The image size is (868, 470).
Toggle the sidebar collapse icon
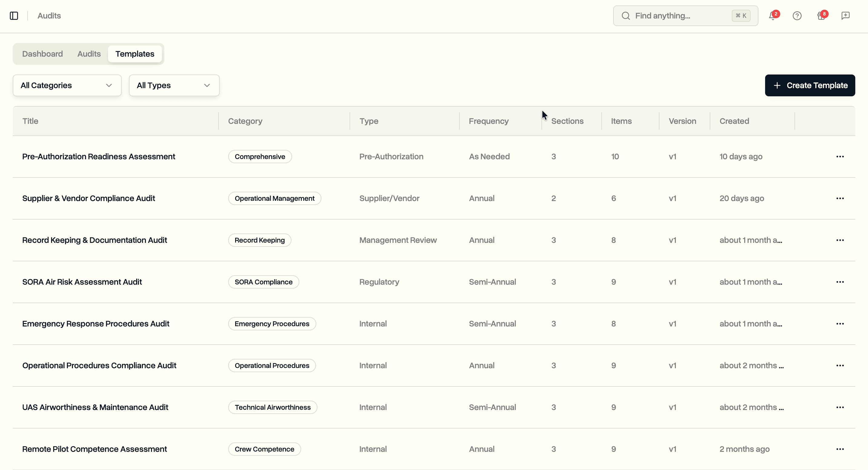click(14, 15)
